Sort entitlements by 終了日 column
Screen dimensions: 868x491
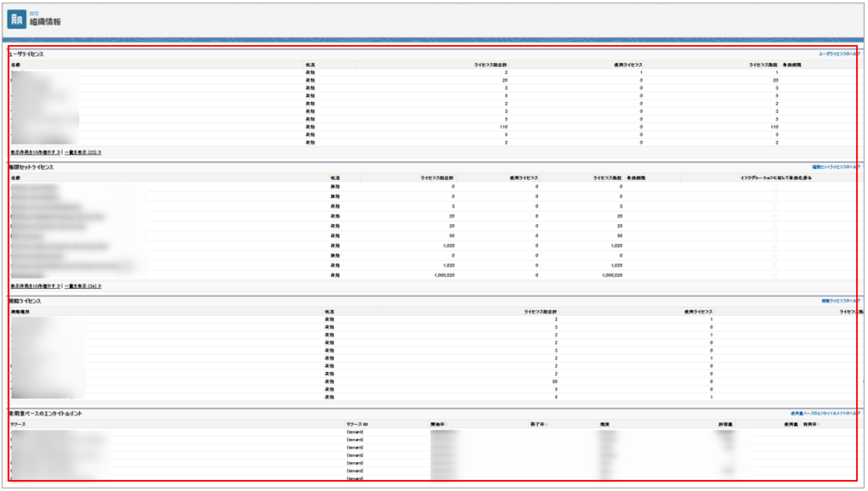(x=536, y=423)
